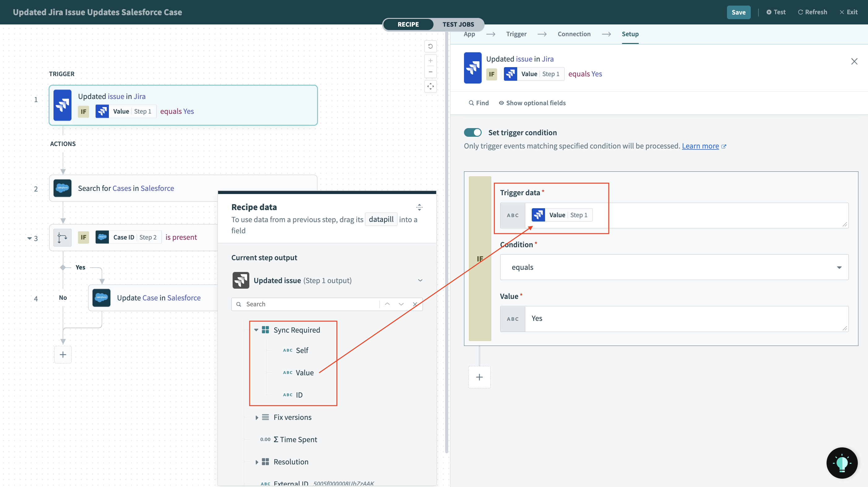
Task: Open the assistant lightbulb in the corner
Action: click(842, 463)
